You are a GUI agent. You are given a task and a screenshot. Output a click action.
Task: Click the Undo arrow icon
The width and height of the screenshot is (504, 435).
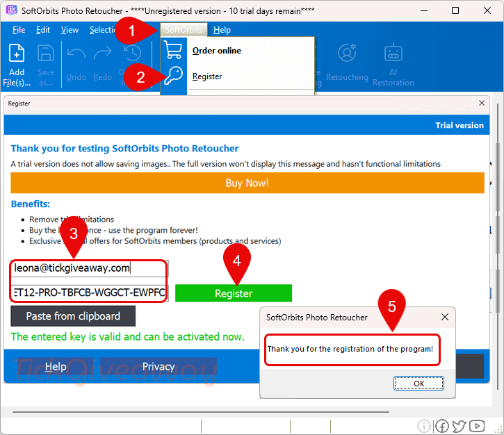pyautogui.click(x=76, y=53)
